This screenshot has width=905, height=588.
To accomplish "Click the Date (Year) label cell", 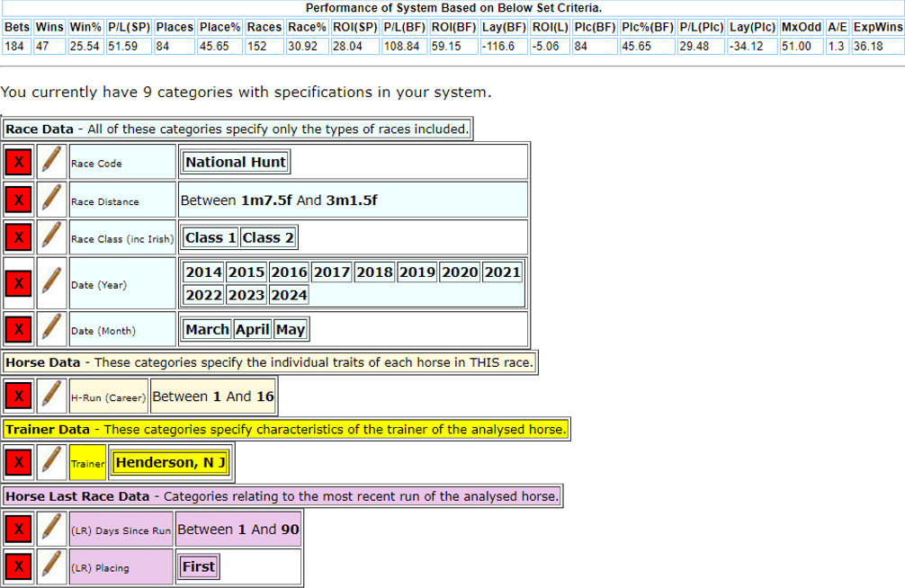I will pos(122,283).
